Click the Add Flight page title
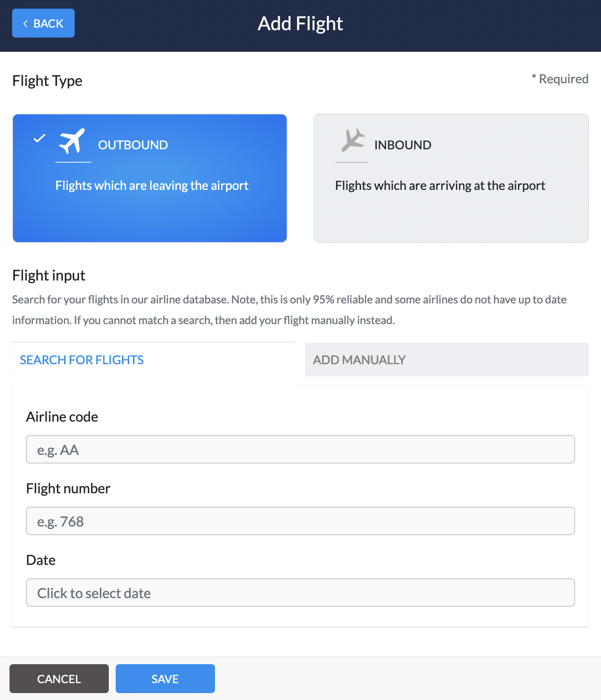 tap(300, 24)
